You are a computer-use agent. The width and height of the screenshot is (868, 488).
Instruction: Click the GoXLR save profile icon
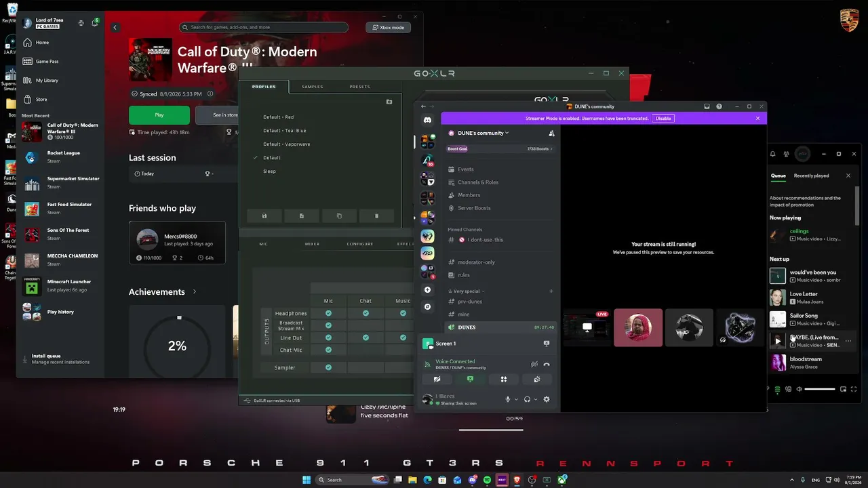(264, 216)
